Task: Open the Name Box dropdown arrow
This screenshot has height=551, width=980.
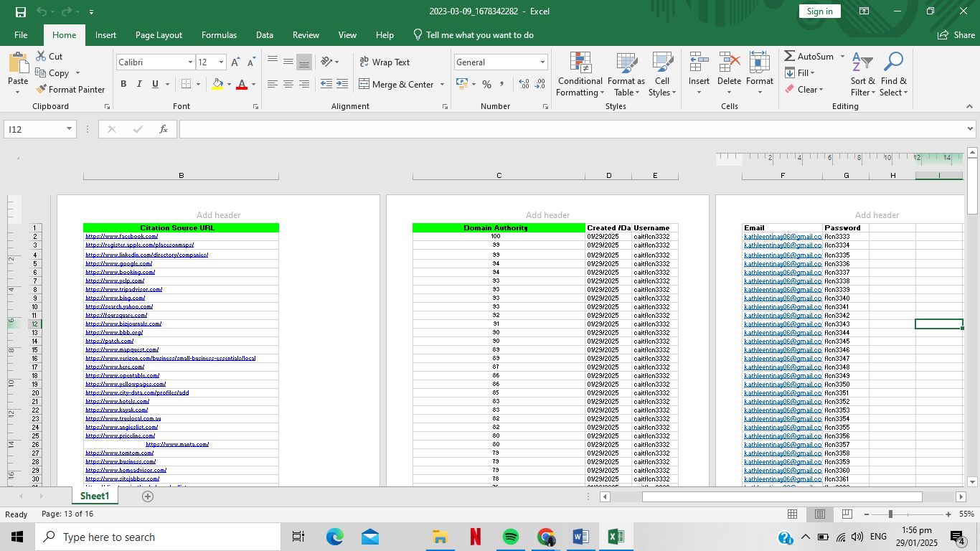Action: [70, 129]
